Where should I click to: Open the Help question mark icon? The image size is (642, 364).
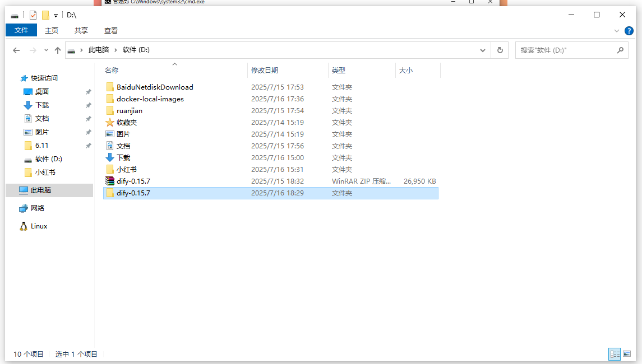628,30
